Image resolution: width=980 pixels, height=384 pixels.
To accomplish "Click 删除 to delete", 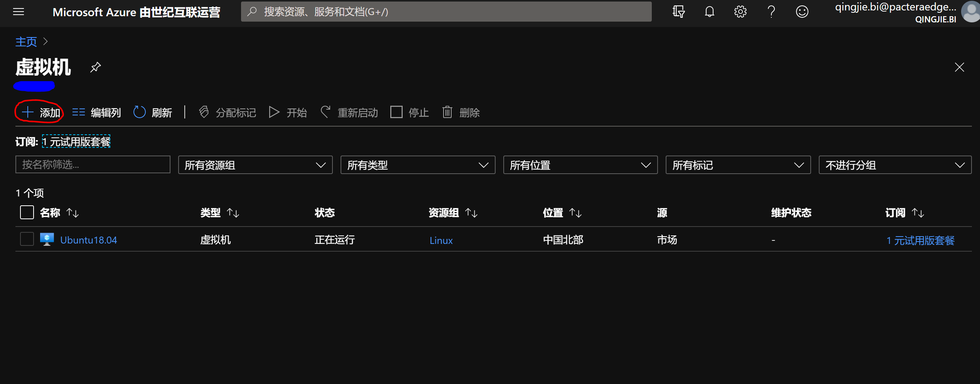I will coord(461,112).
